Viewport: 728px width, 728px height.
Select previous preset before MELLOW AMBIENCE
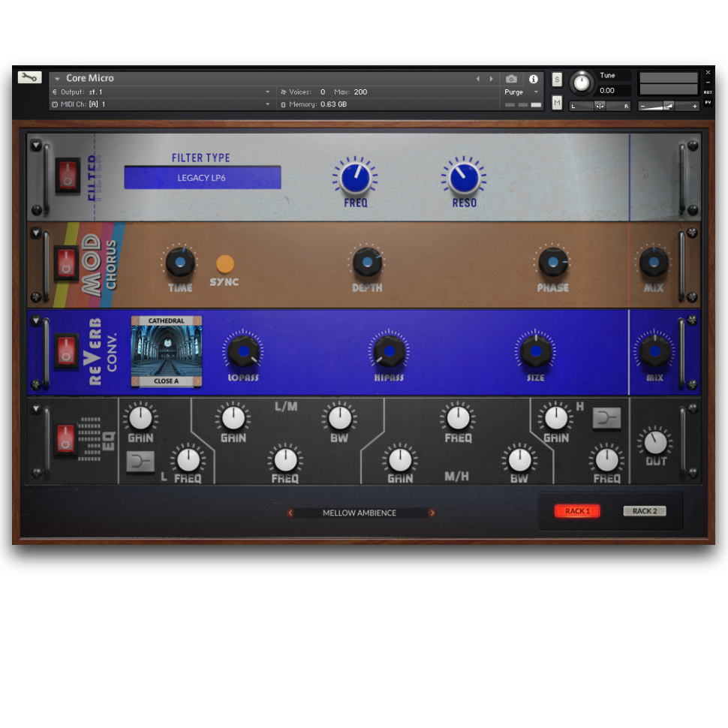coord(290,513)
